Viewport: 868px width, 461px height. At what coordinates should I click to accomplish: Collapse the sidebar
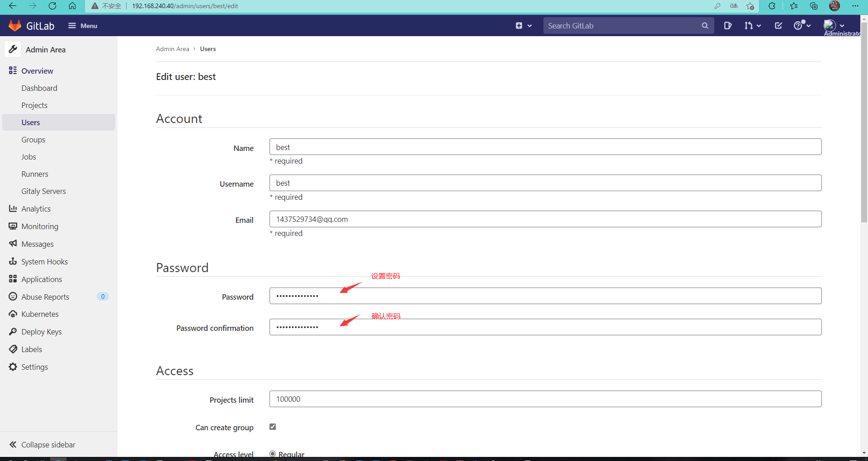pos(47,444)
